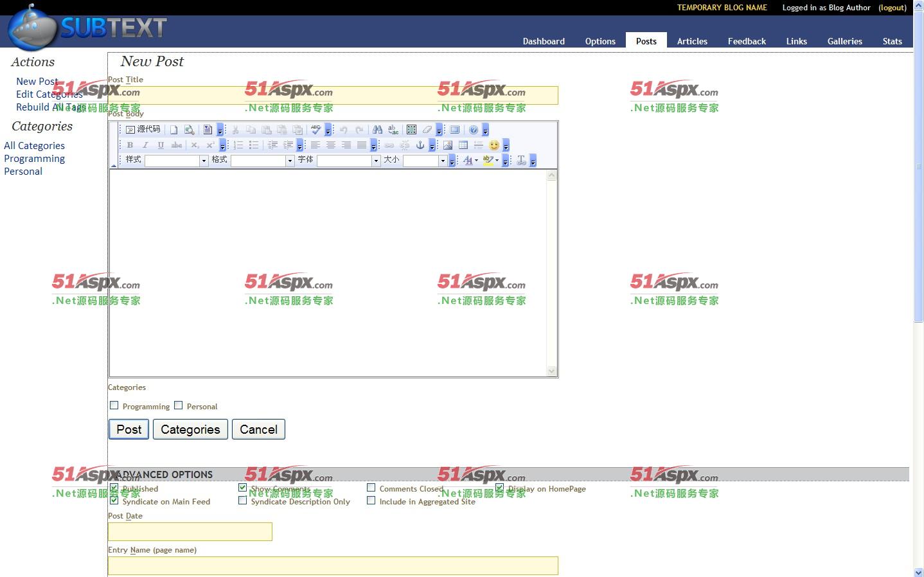Open the Programming sidebar category link
Viewport: 924px width, 577px height.
click(34, 159)
